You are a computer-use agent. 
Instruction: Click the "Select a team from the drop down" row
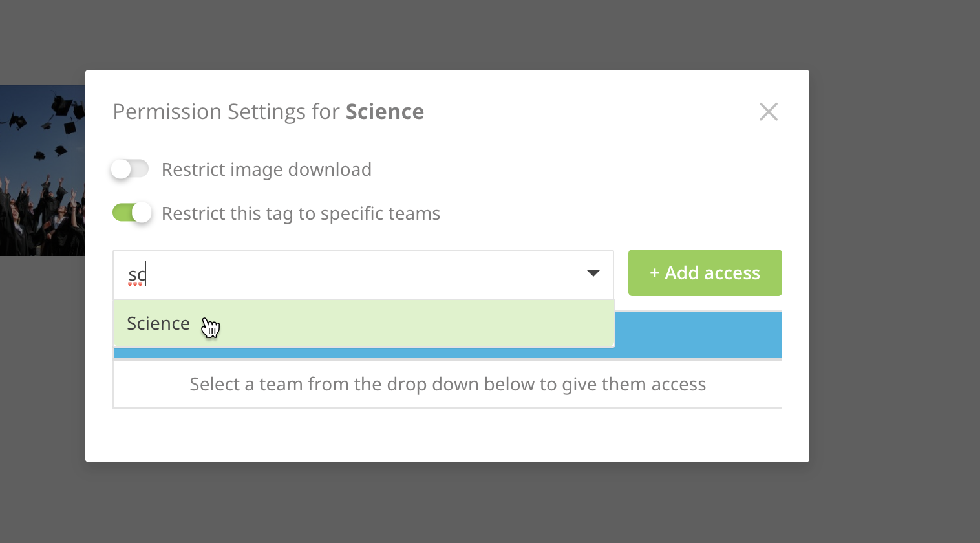point(447,384)
